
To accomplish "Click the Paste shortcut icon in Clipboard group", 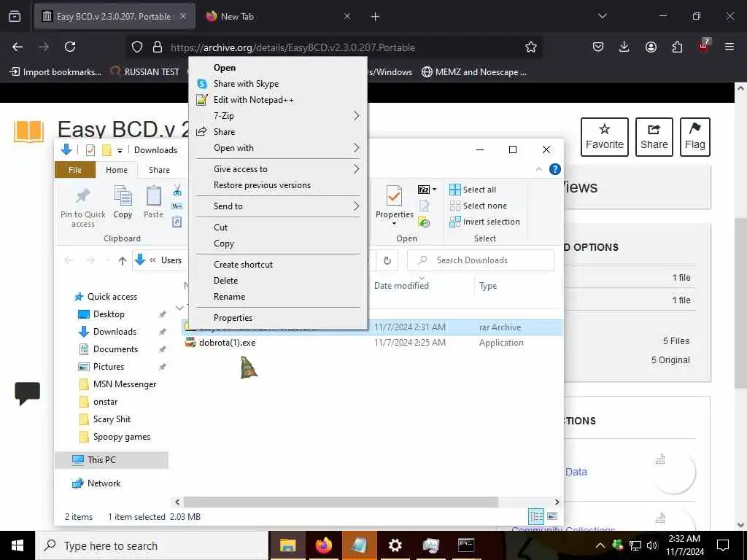I will pyautogui.click(x=177, y=222).
